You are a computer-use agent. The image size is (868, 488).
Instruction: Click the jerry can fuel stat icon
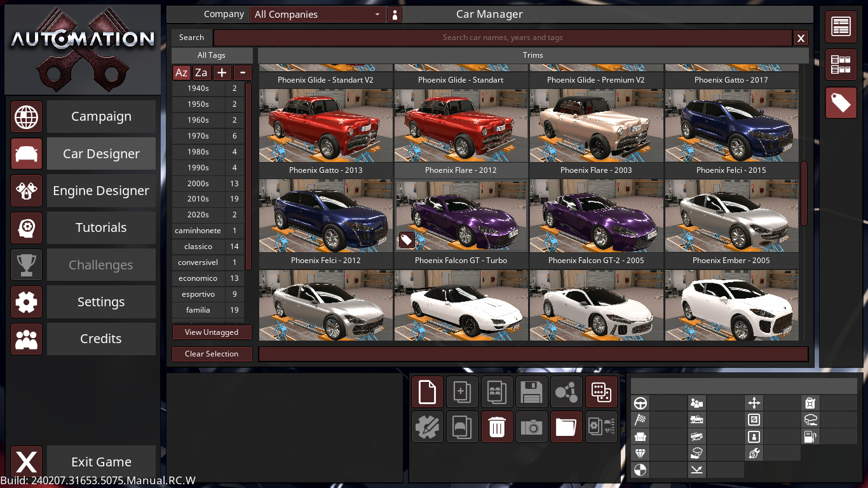pyautogui.click(x=810, y=403)
